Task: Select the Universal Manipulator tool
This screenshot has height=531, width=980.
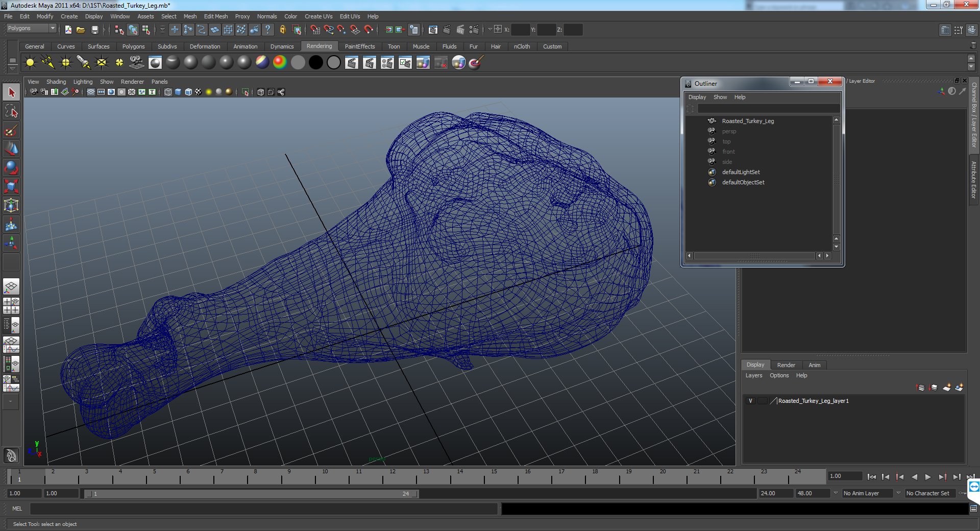Action: point(11,205)
